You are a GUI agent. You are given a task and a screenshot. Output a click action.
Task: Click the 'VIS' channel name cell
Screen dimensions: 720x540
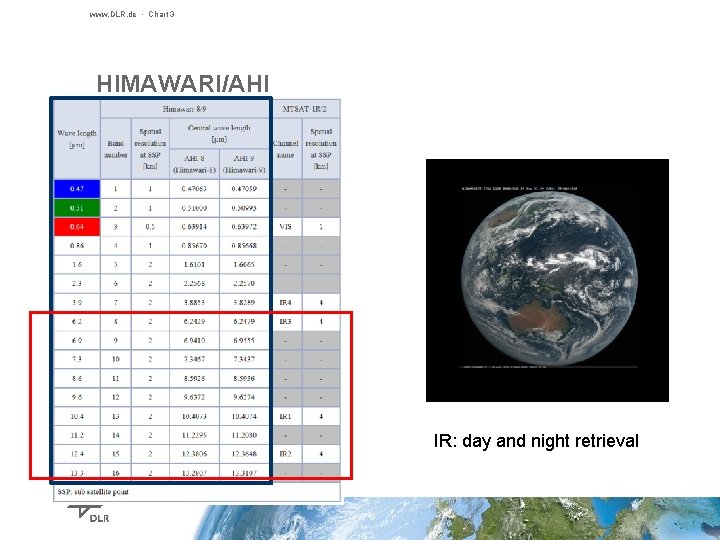click(286, 227)
